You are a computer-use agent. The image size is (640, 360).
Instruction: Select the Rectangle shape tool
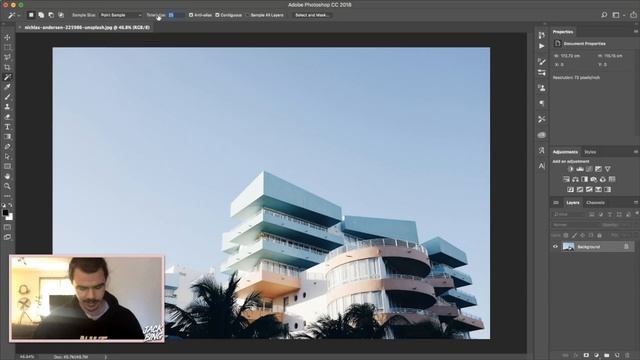point(7,166)
